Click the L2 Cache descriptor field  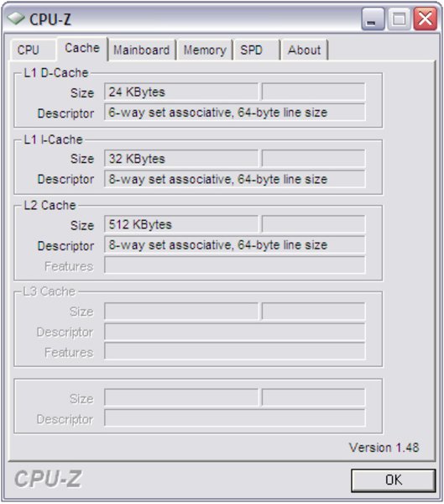234,245
